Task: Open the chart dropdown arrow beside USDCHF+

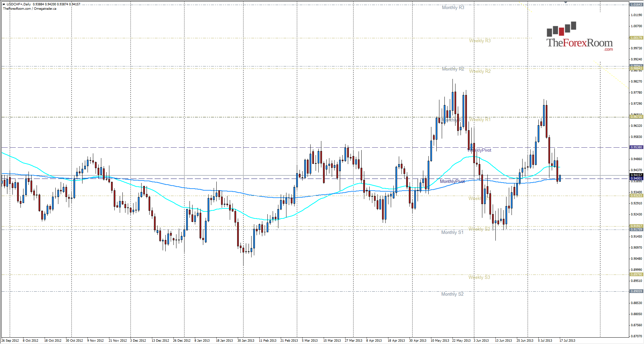Action: point(4,4)
